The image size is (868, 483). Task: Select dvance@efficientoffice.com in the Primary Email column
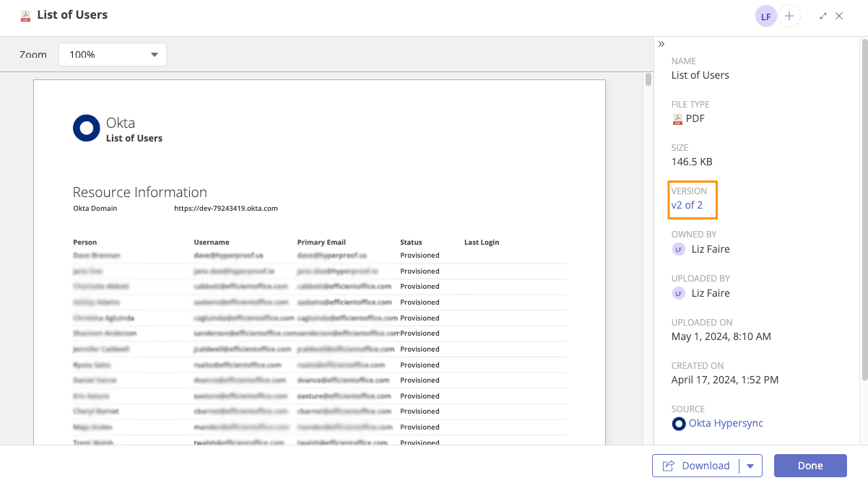pos(343,380)
